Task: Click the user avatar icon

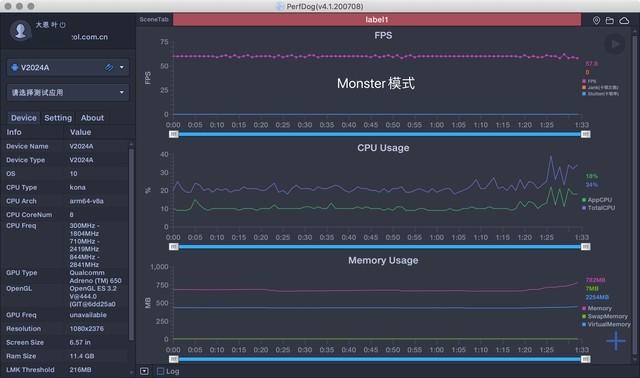Action: tap(20, 30)
